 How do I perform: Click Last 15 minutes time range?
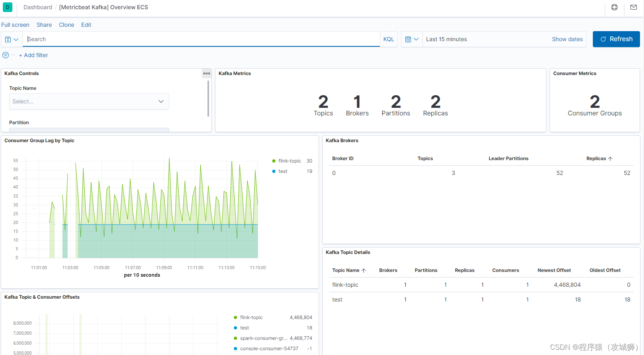tap(447, 39)
